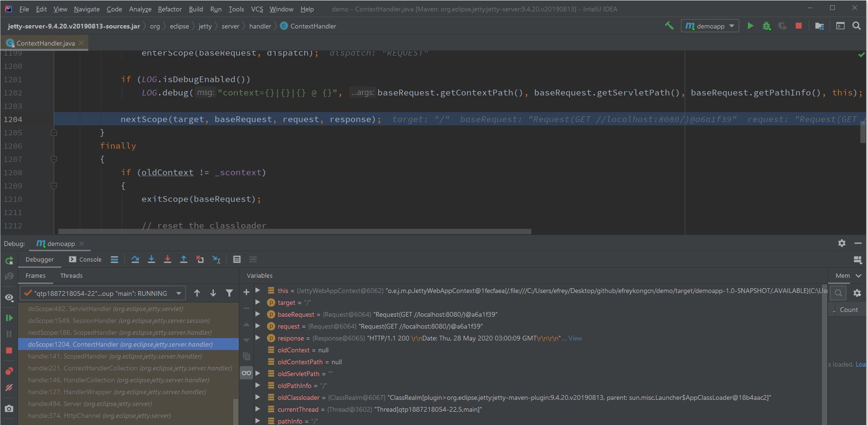This screenshot has height=425, width=868.
Task: Select the oldContext variable row
Action: click(x=539, y=350)
